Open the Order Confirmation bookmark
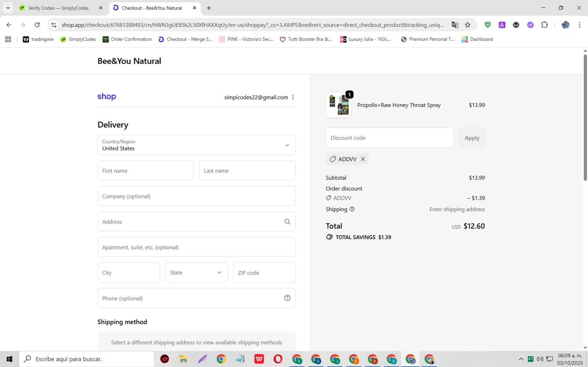The image size is (588, 367). [127, 39]
